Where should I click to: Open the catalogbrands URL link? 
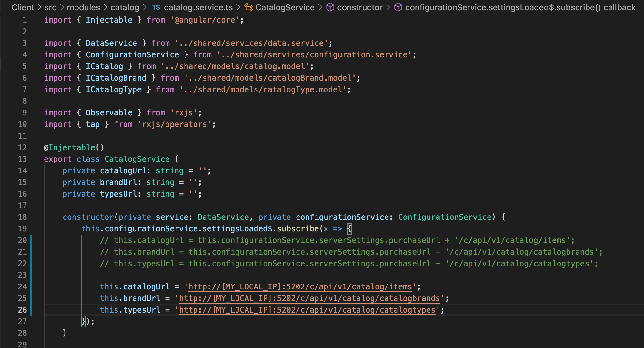point(309,298)
